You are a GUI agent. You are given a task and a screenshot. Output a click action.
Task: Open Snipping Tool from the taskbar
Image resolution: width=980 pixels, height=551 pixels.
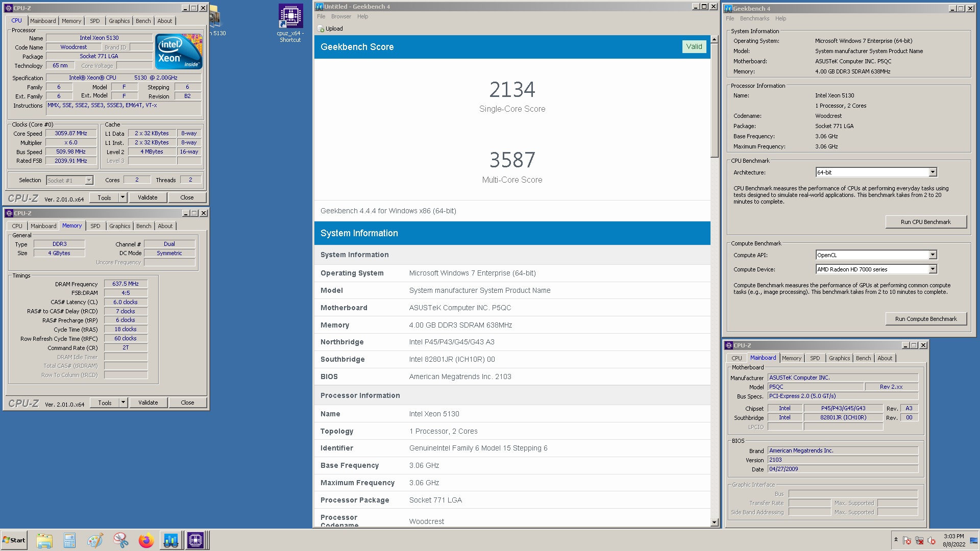click(120, 540)
